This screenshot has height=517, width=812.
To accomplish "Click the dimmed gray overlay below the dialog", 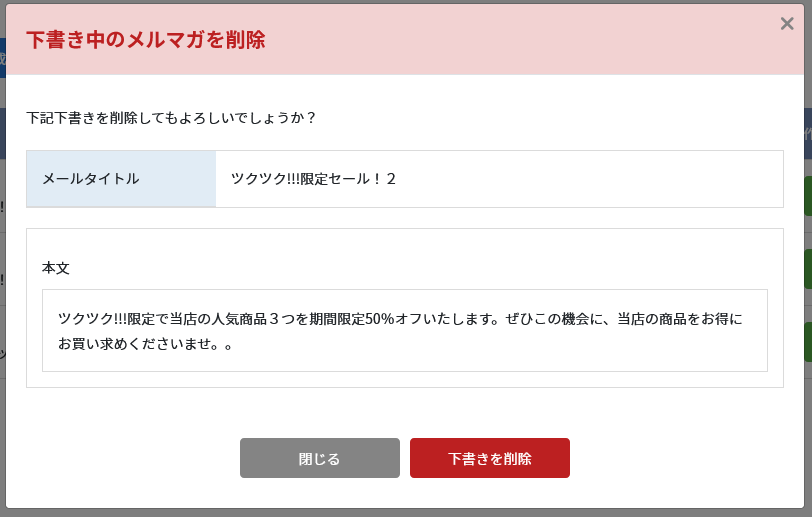I will click(x=406, y=513).
